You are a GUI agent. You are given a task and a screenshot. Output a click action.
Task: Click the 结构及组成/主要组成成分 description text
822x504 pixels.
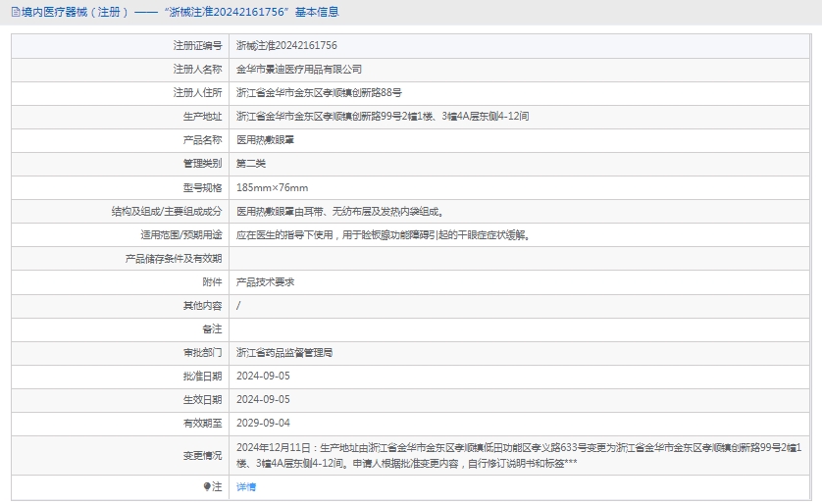click(339, 211)
